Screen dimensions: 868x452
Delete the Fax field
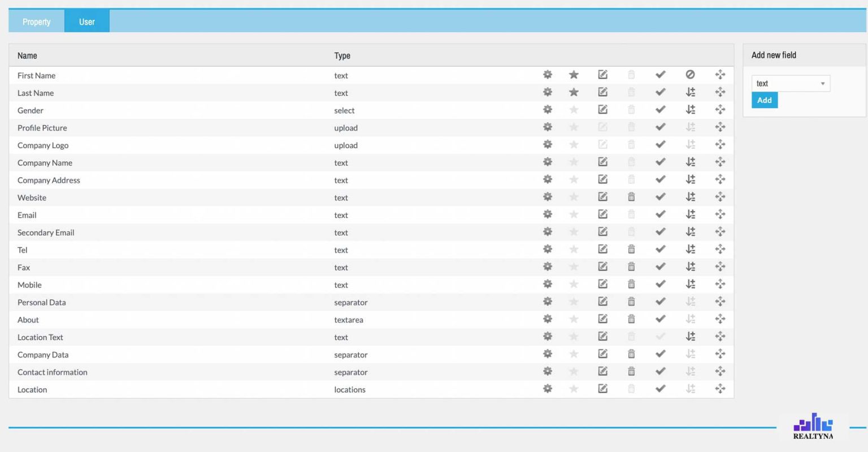(x=631, y=266)
